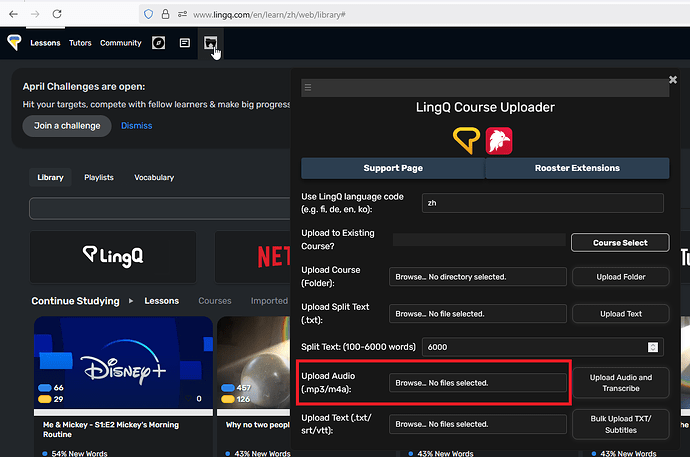Dismiss the April Challenges banner

click(136, 126)
